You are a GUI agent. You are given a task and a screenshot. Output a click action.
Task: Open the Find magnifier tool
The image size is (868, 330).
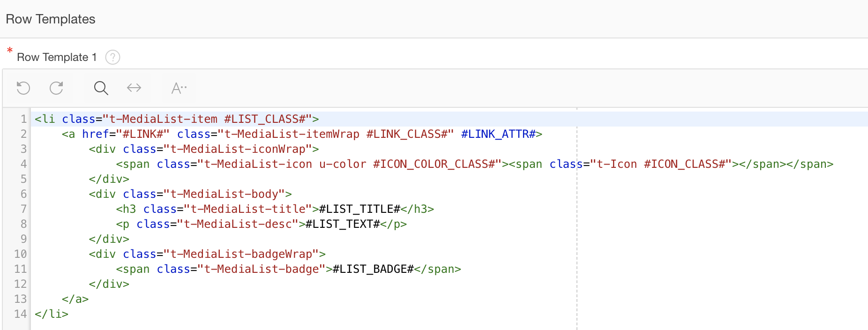(x=101, y=88)
